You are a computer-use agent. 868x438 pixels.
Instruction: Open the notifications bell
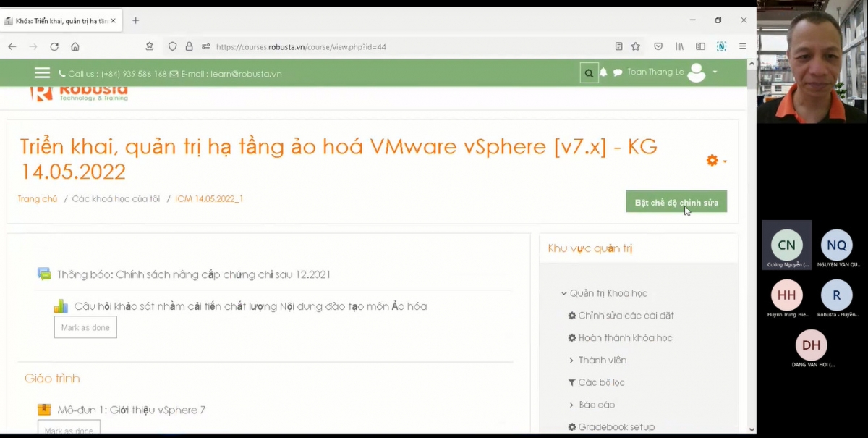(x=604, y=72)
